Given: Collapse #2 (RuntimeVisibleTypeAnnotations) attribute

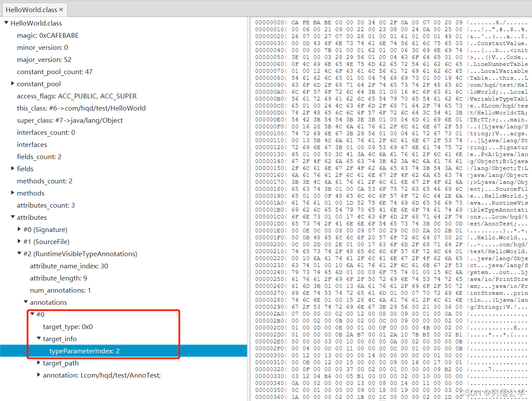Looking at the screenshot, I should (19, 254).
